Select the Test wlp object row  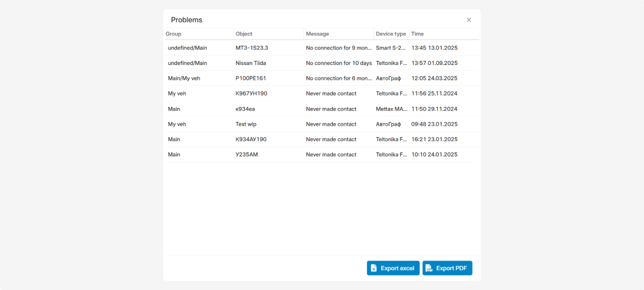pos(246,124)
